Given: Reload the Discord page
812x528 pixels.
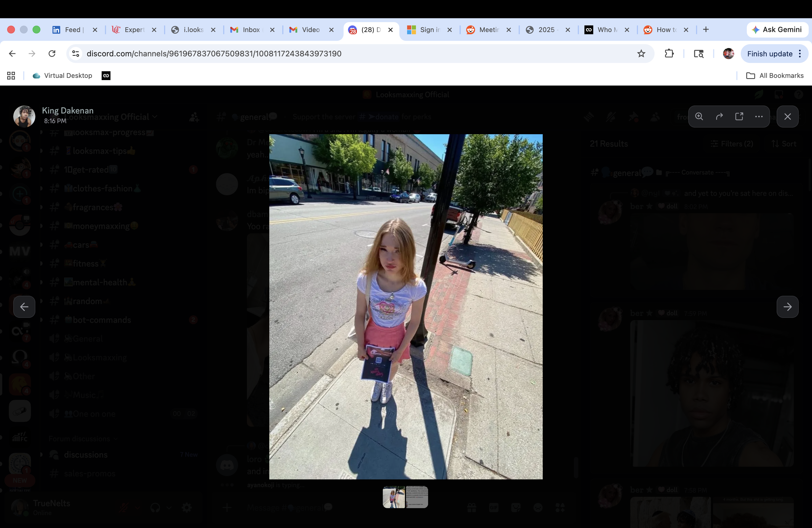Looking at the screenshot, I should (52, 54).
